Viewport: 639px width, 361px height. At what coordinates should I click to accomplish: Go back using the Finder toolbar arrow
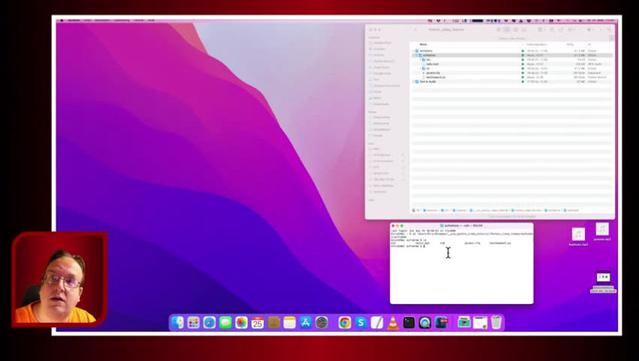(415, 30)
